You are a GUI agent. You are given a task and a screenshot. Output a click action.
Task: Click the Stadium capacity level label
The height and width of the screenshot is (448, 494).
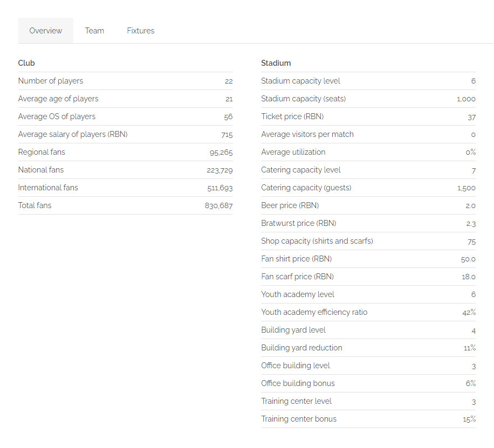300,81
